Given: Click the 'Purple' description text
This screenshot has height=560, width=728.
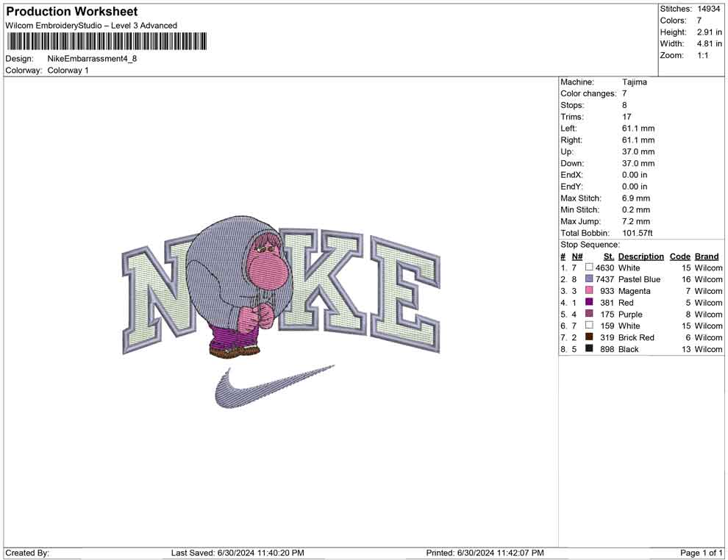Looking at the screenshot, I should 630,314.
